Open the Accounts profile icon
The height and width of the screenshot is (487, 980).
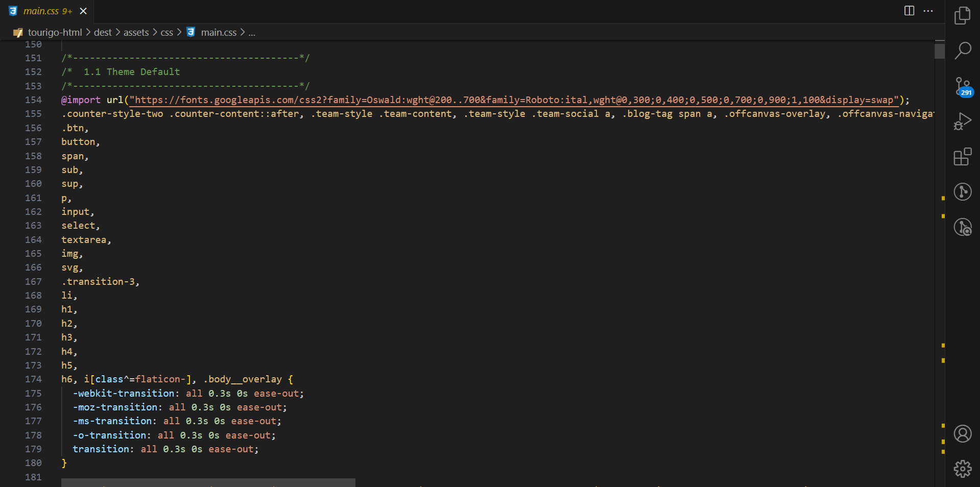point(963,434)
